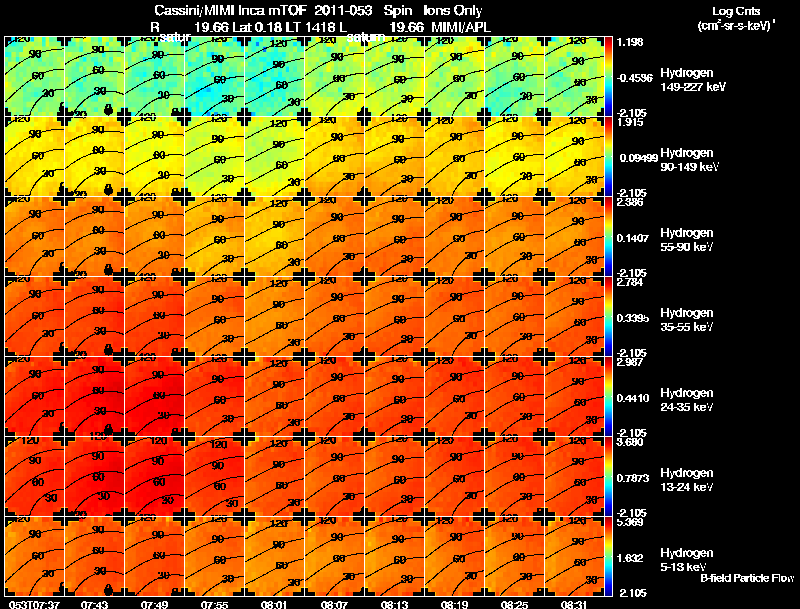Open the 90-149 keV panel at 08:01

(274, 157)
